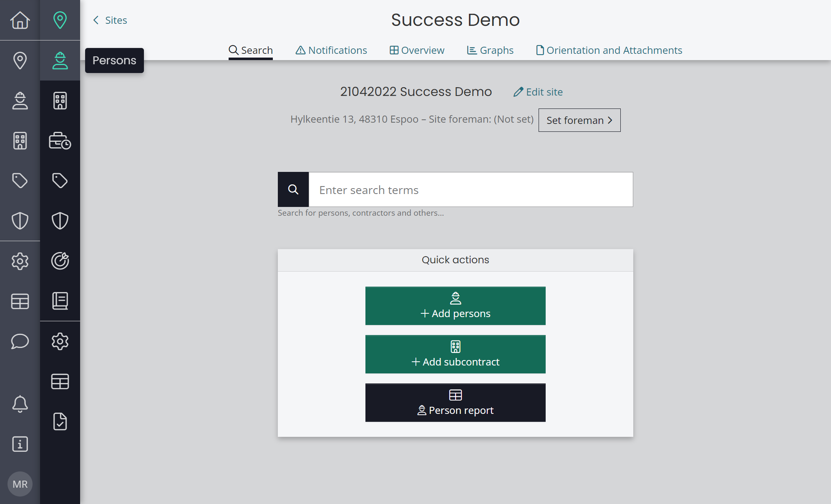Image resolution: width=831 pixels, height=504 pixels.
Task: Focus the Enter search terms field
Action: pos(471,189)
